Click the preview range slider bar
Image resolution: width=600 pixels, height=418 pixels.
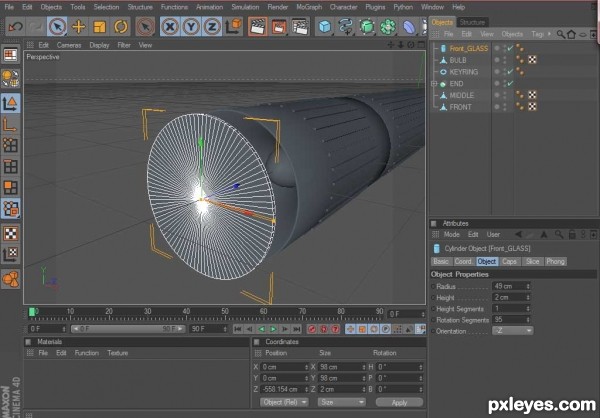pyautogui.click(x=128, y=329)
